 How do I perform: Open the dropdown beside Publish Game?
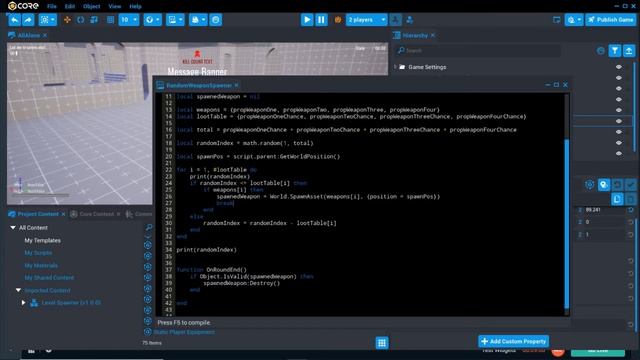point(574,20)
